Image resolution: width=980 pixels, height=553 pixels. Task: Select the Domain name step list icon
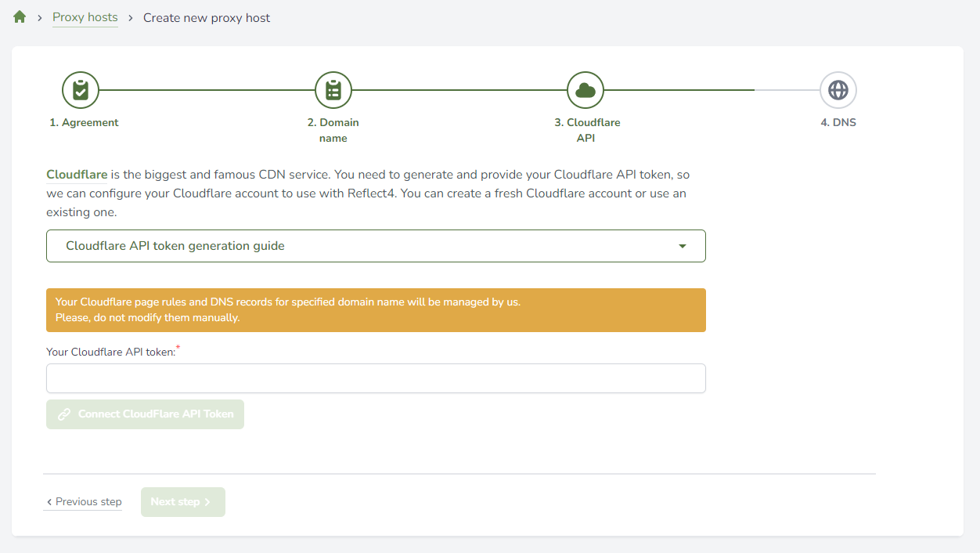click(333, 91)
